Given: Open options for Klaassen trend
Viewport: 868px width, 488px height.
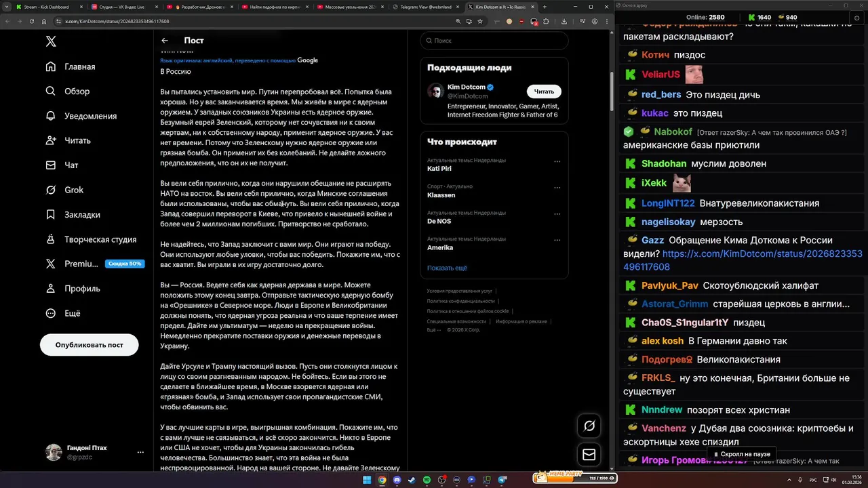Looking at the screenshot, I should tap(557, 187).
